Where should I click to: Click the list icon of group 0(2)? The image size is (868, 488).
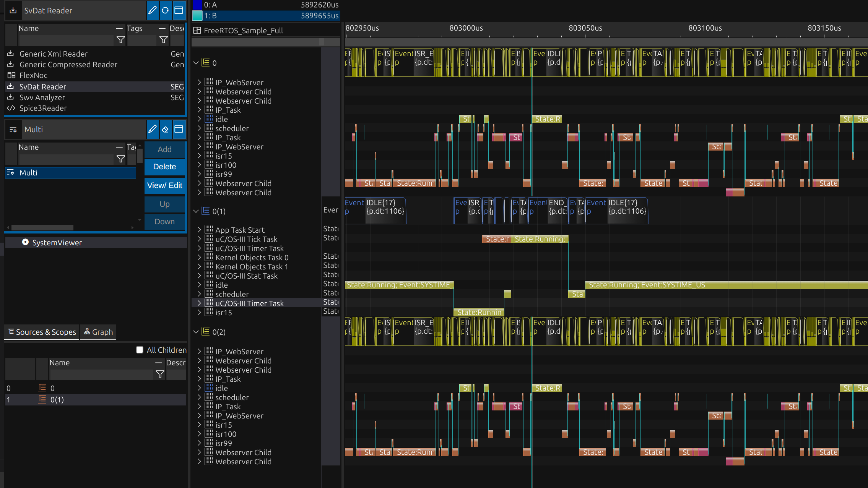coord(206,331)
